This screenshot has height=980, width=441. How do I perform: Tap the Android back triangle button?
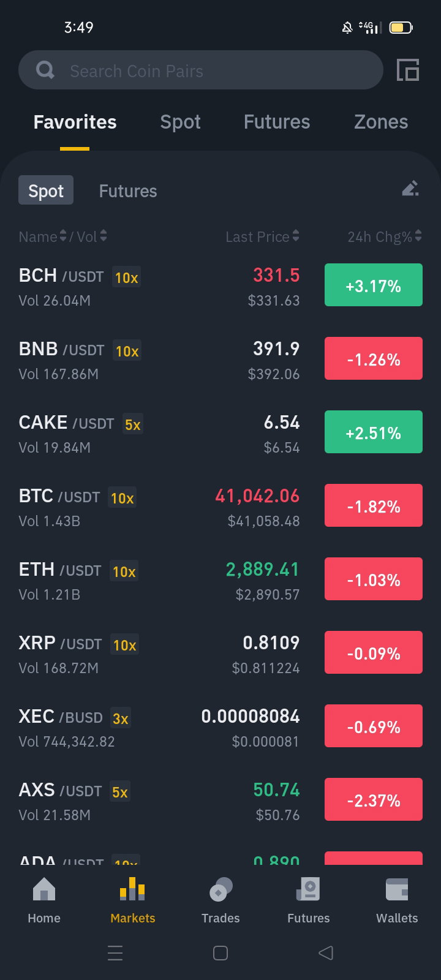pos(326,953)
